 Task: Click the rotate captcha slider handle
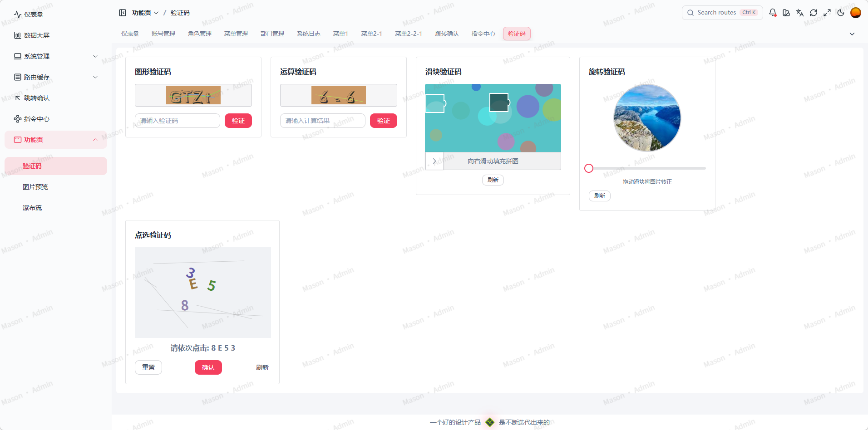[588, 168]
